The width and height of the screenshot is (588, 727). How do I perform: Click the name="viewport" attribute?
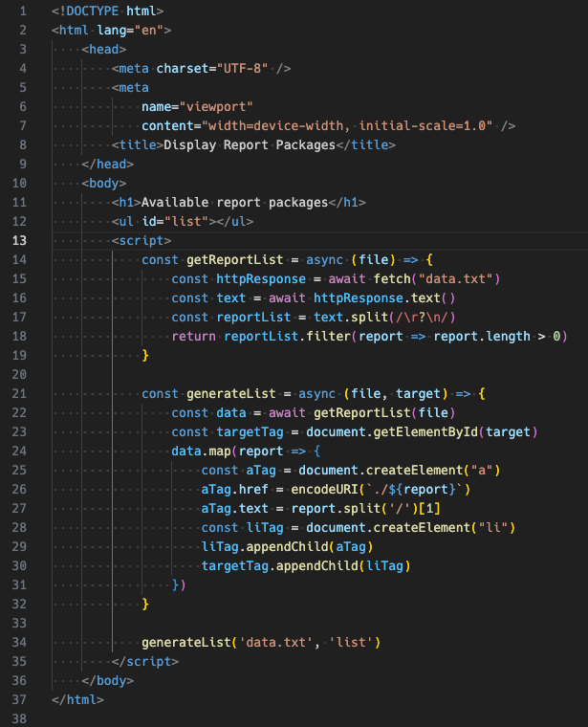[197, 106]
